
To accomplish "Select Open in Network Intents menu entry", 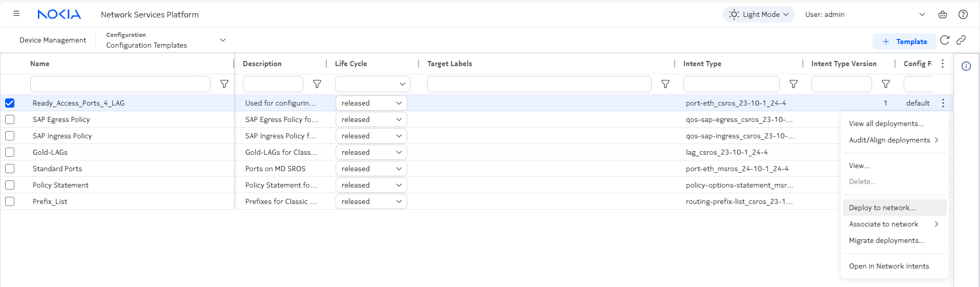I will coord(888,266).
